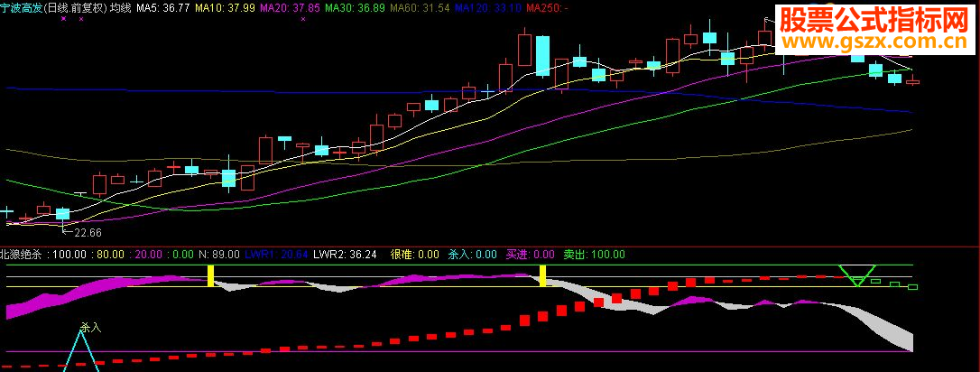Click the magenta 20.00 indicator value
Viewport: 980px width, 372px height.
(x=149, y=255)
